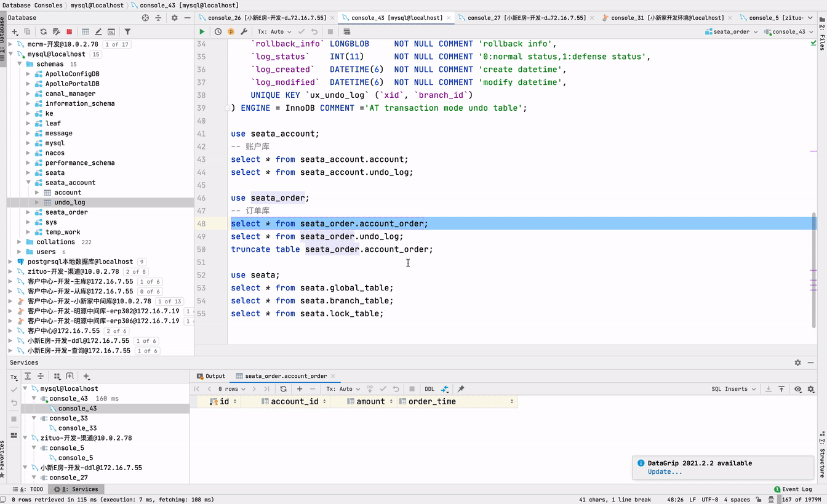Image resolution: width=827 pixels, height=504 pixels.
Task: Open result grid gear settings
Action: tap(811, 389)
